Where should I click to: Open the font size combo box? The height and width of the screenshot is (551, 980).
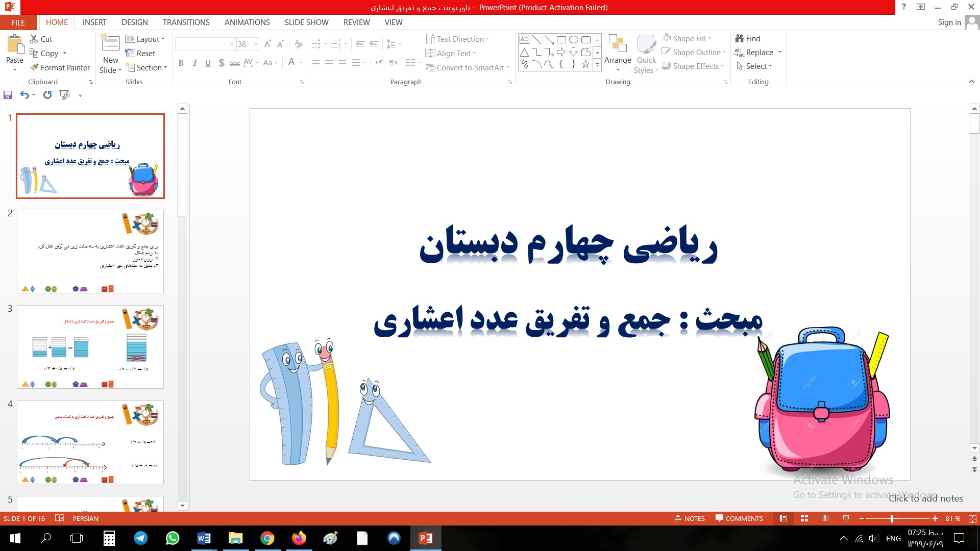pos(248,44)
